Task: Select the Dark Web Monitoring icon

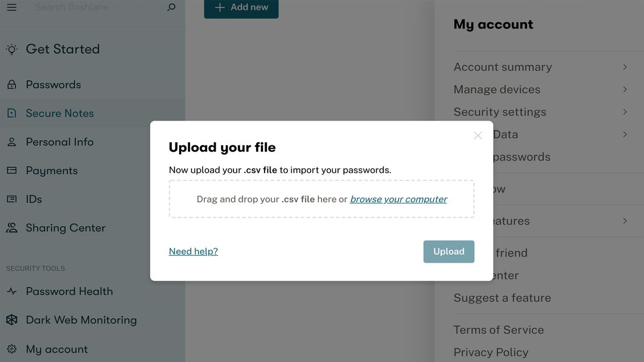Action: (12, 320)
